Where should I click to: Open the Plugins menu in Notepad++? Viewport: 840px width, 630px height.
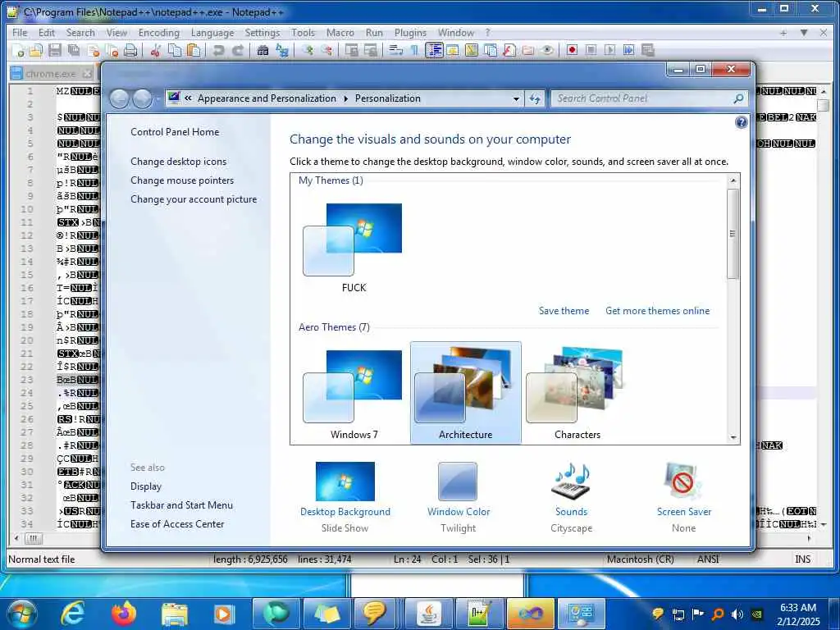410,33
